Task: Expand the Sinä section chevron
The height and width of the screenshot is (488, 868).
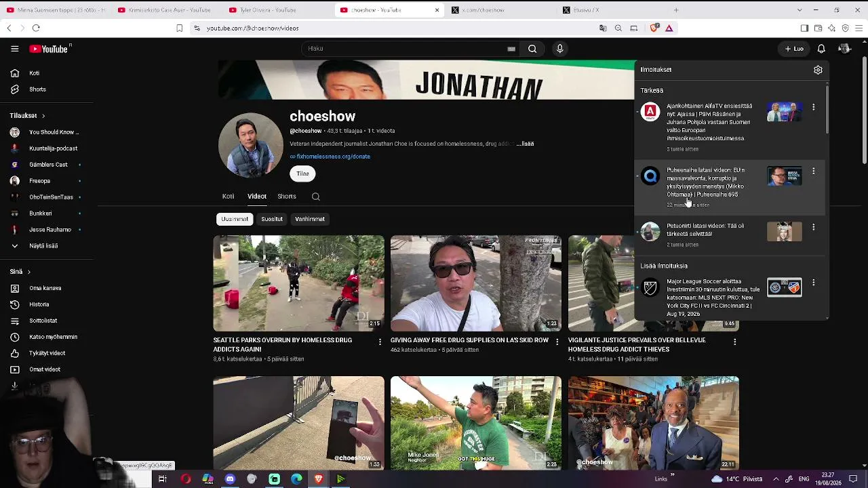Action: pyautogui.click(x=28, y=272)
